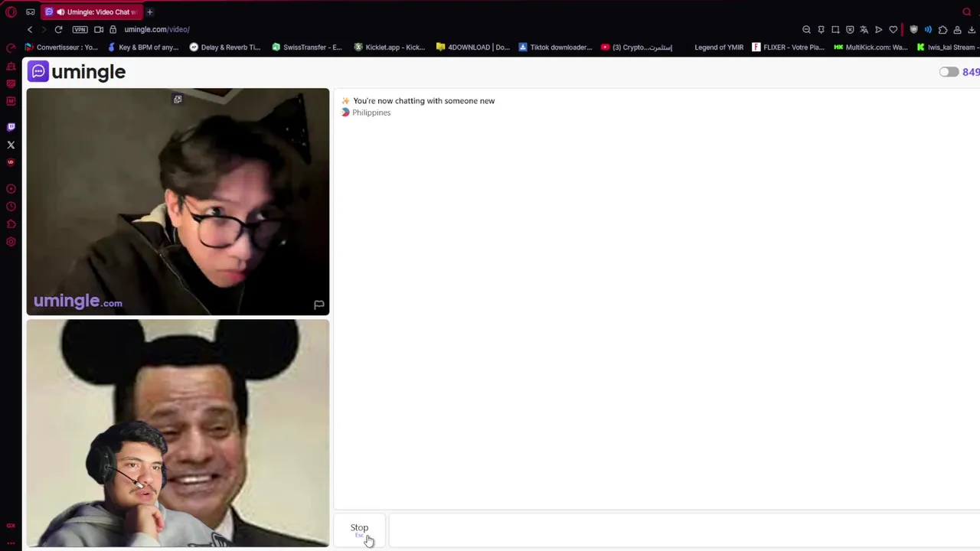980x551 pixels.
Task: Click the 849 online counter
Action: pos(971,72)
